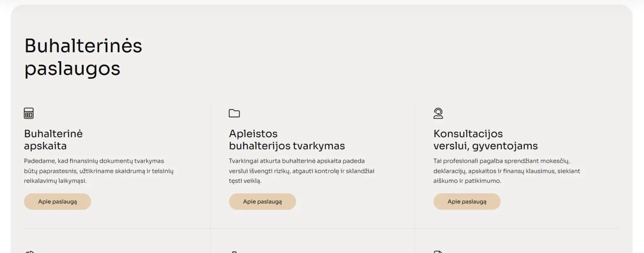Click the "verslui, gyventojams" title line
This screenshot has height=253, width=644.
pos(485,146)
